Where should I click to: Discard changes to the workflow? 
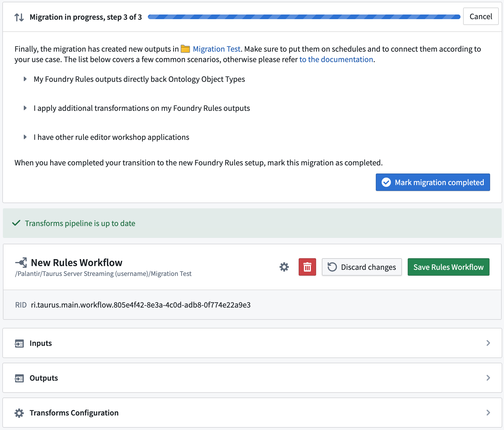click(362, 267)
